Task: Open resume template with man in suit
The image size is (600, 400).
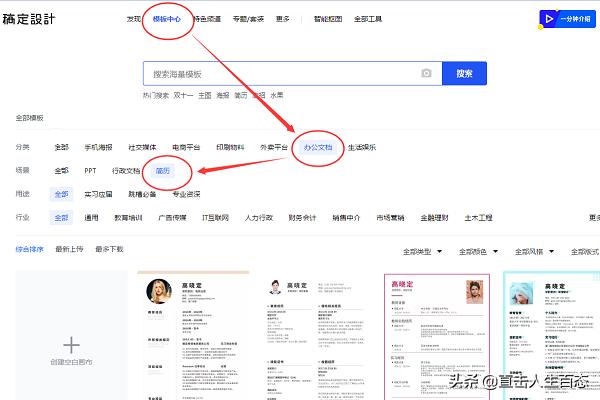Action: [315, 335]
